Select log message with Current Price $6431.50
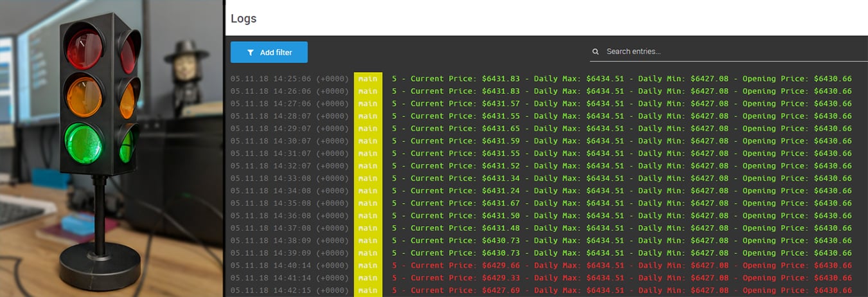Viewport: 868px width, 297px height. [621, 215]
